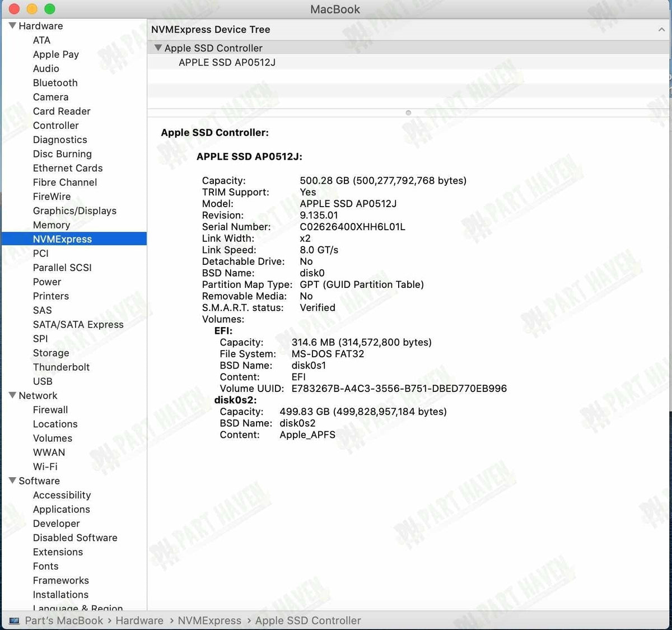Open Memory in the sidebar
The height and width of the screenshot is (630, 672).
click(52, 225)
